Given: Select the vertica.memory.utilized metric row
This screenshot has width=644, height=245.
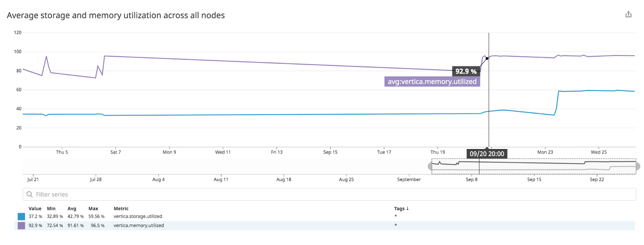Looking at the screenshot, I should tap(139, 226).
